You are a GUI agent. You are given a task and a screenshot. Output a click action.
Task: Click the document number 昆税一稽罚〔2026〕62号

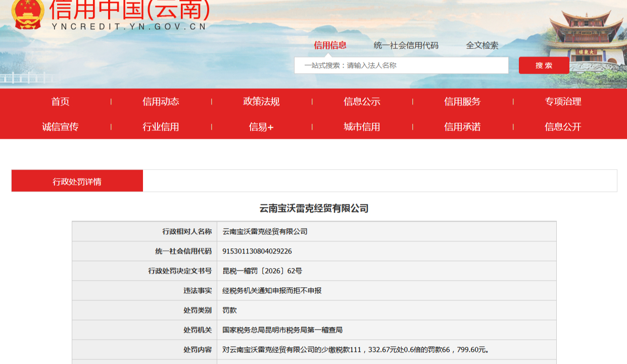coord(262,271)
